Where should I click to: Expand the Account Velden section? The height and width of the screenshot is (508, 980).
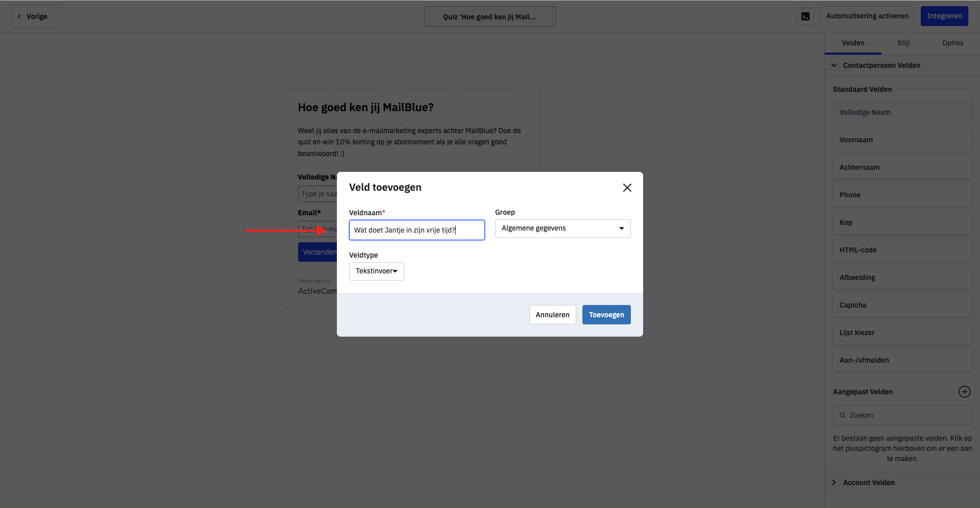coord(902,482)
